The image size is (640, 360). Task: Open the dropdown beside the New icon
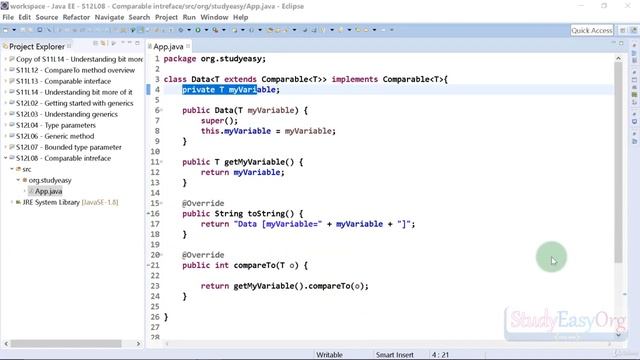point(14,30)
